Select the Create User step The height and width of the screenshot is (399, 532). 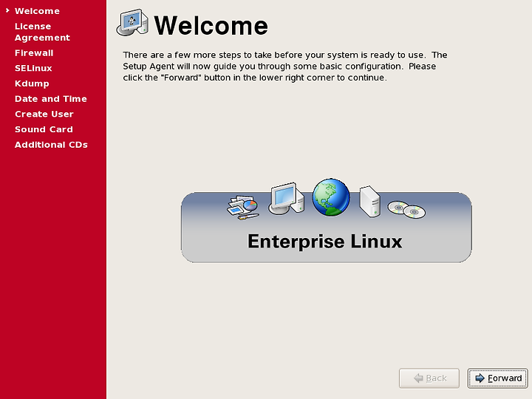tap(44, 114)
